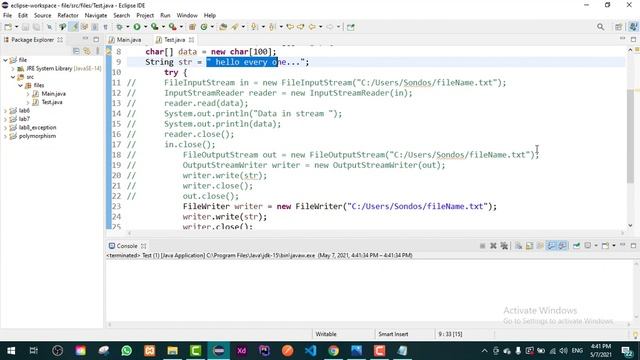Open the Navigate menu
Image resolution: width=640 pixels, height=360 pixels.
coord(96,15)
